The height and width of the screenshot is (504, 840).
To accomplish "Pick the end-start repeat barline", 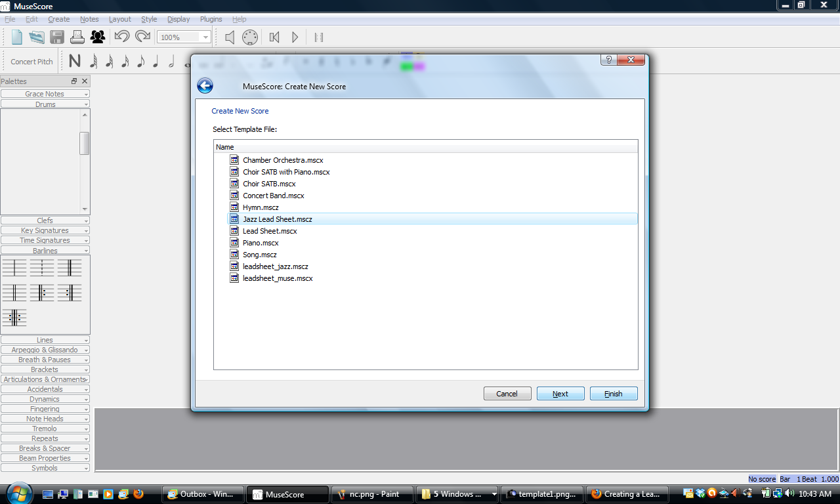I will tap(14, 318).
